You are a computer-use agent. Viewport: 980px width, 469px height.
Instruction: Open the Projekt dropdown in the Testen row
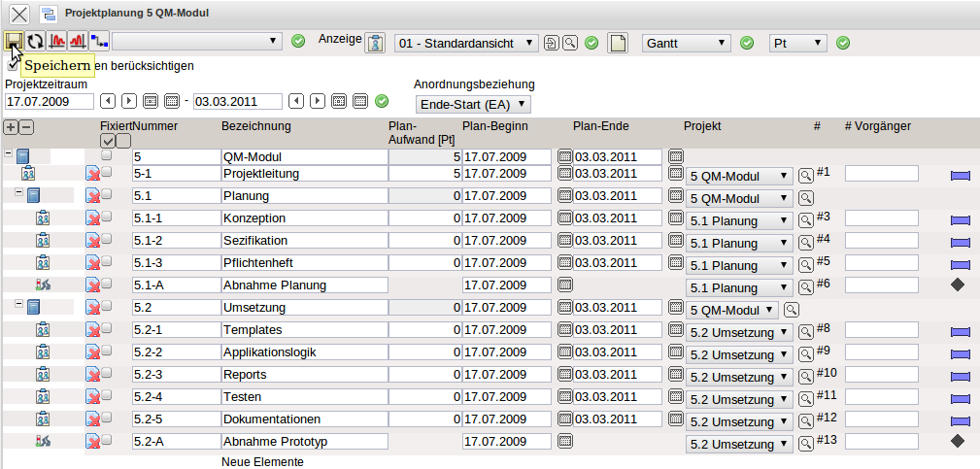click(x=739, y=400)
